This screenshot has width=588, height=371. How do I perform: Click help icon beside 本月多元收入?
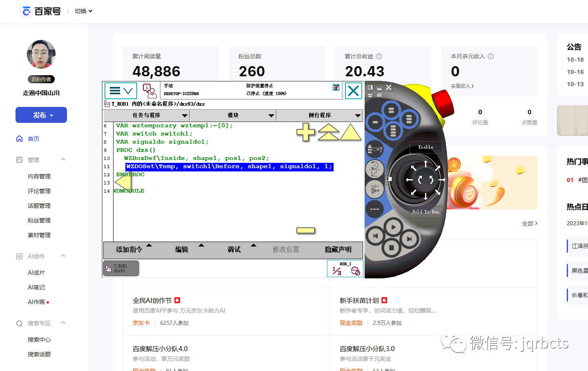[x=491, y=56]
